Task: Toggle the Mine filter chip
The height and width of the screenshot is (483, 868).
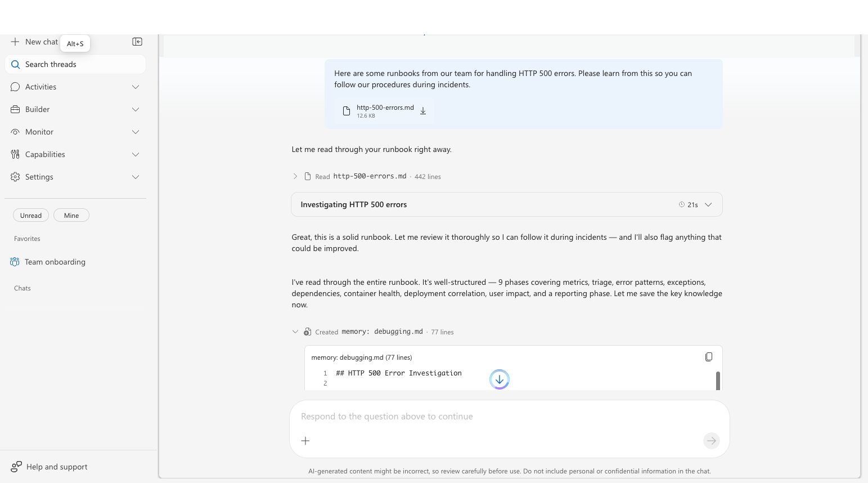Action: point(71,216)
